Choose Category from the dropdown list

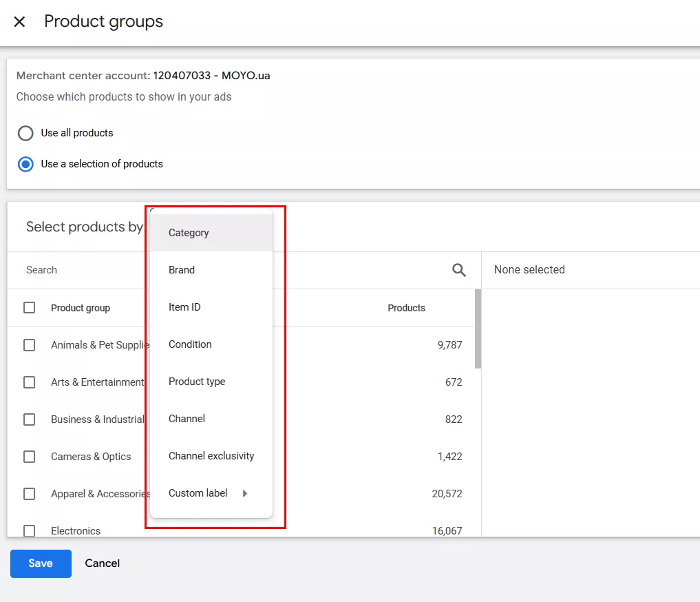coord(189,233)
